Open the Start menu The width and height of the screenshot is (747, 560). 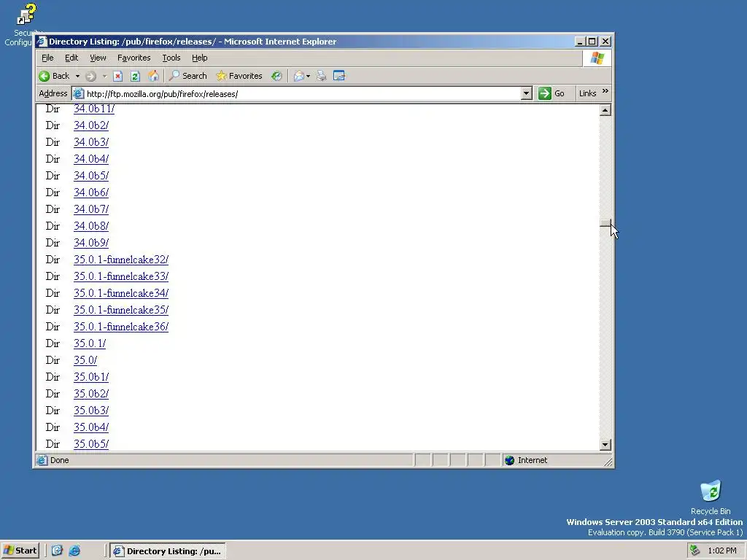(x=20, y=551)
